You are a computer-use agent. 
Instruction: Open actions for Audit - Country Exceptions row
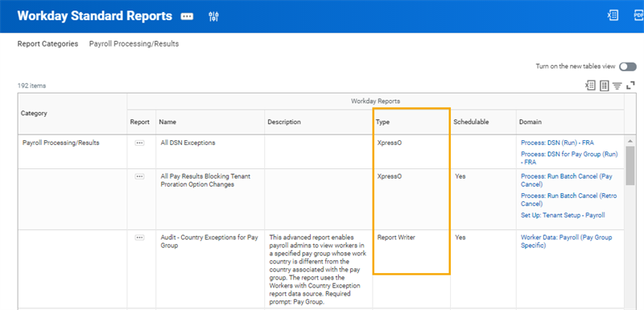139,238
